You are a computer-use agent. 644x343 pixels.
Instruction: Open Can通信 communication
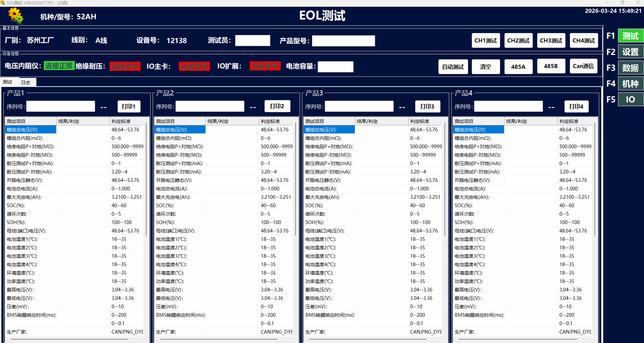click(x=583, y=66)
